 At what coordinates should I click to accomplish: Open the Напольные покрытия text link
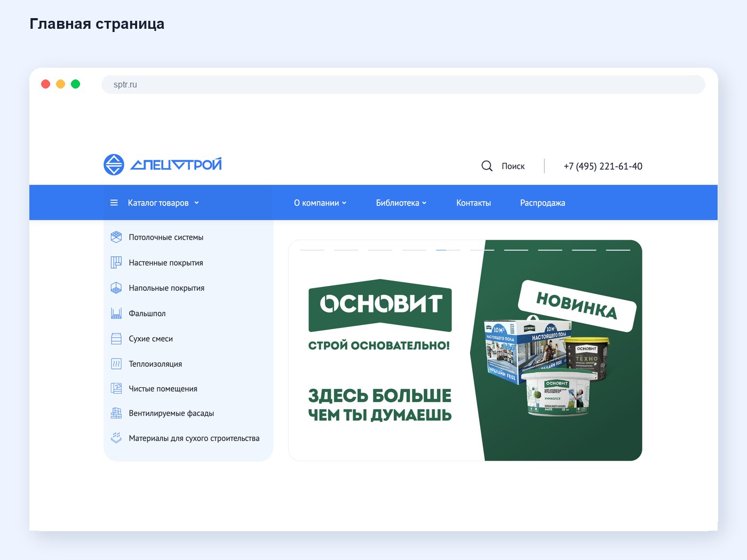click(166, 288)
